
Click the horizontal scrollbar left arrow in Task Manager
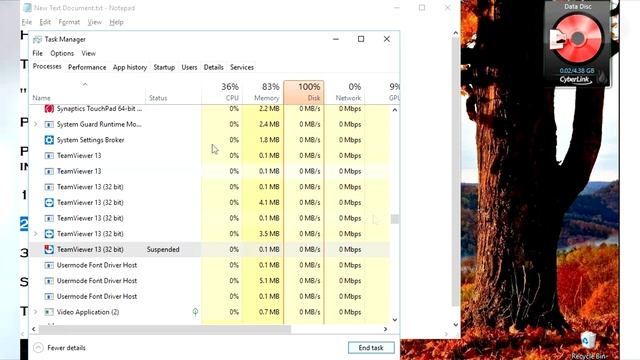(34, 329)
